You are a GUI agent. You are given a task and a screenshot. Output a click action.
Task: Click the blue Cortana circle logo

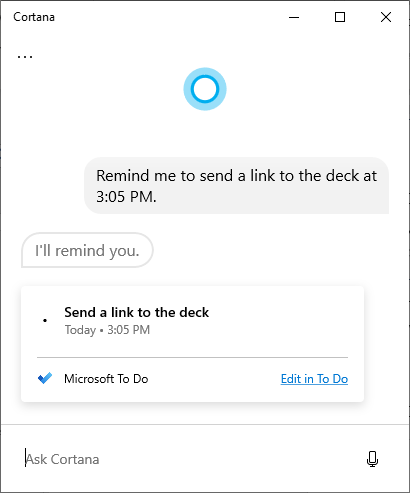pyautogui.click(x=205, y=89)
